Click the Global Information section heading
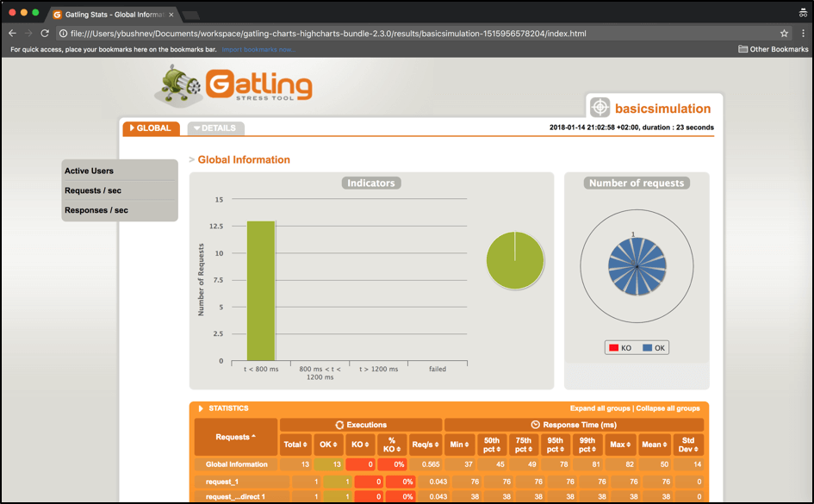This screenshot has width=814, height=504. click(244, 160)
